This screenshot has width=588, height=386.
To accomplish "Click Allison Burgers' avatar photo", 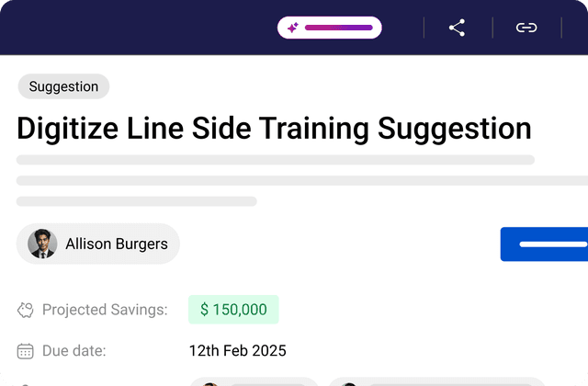I will tap(42, 244).
